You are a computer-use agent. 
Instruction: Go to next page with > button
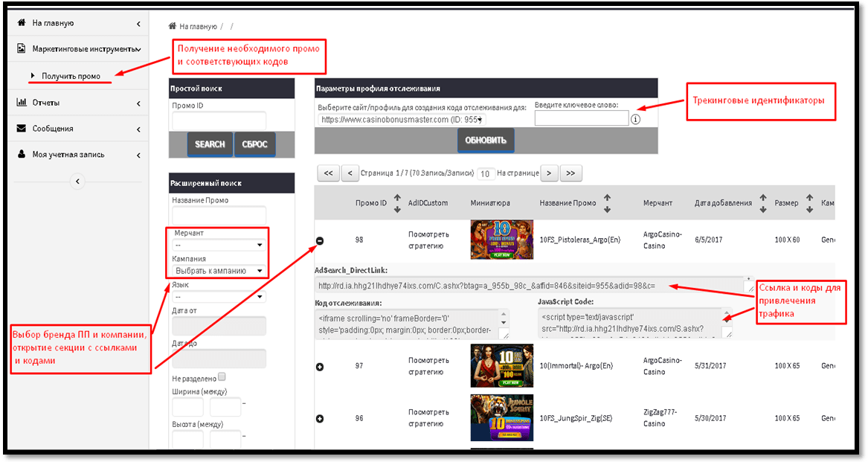tap(549, 173)
